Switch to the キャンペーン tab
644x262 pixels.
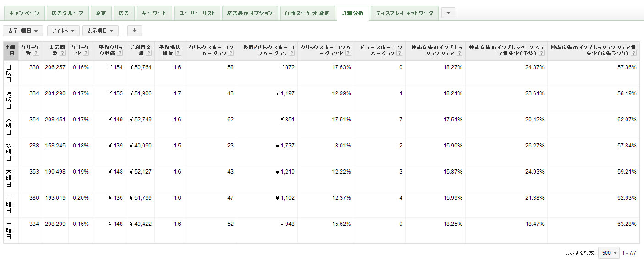tap(24, 13)
